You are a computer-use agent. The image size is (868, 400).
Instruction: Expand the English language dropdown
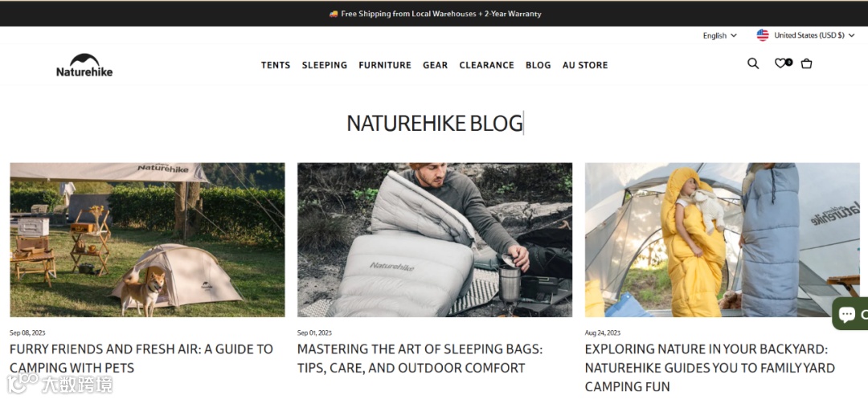pyautogui.click(x=719, y=35)
